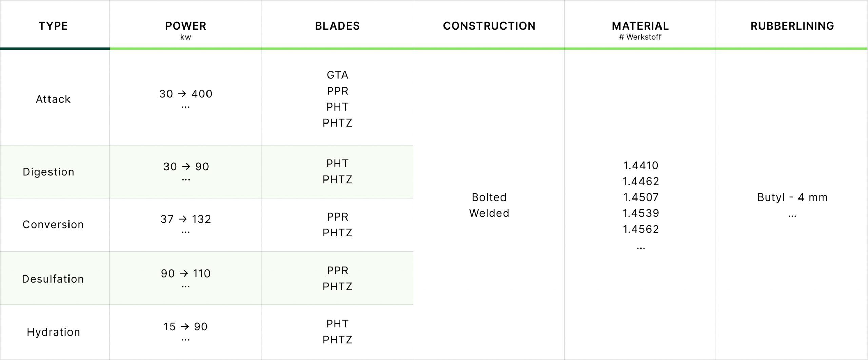
Task: Select the CONSTRUCTION column header
Action: pyautogui.click(x=489, y=26)
